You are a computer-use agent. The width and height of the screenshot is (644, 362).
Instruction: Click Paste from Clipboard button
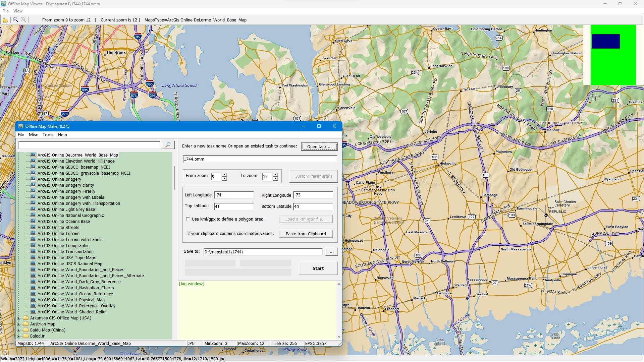pyautogui.click(x=306, y=234)
